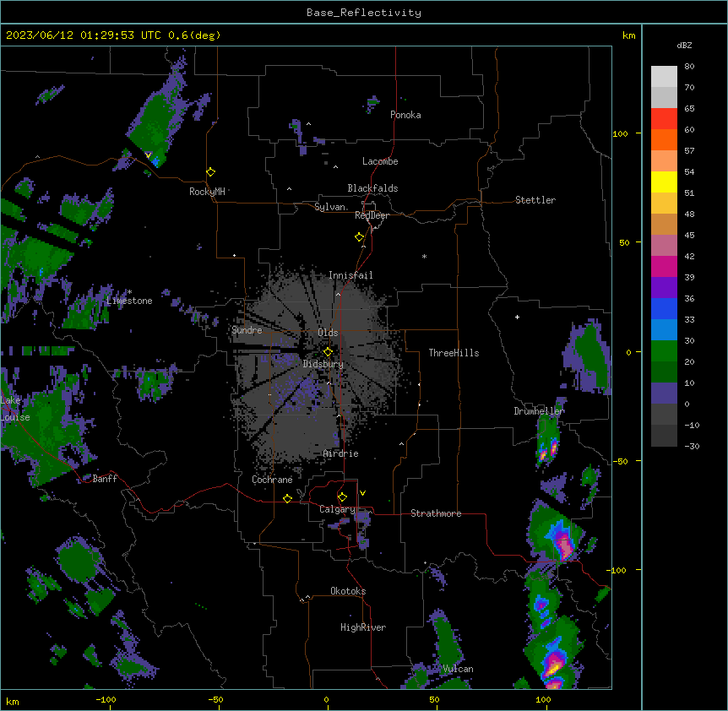Click the yellow diamond marker above Calgary label
Image resolution: width=728 pixels, height=711 pixels.
342,497
